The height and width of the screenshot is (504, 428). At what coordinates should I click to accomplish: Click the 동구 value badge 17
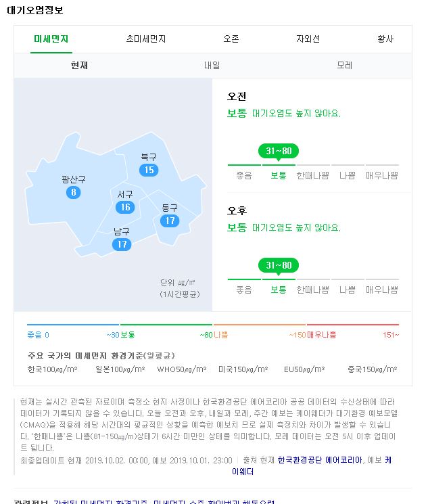(170, 221)
